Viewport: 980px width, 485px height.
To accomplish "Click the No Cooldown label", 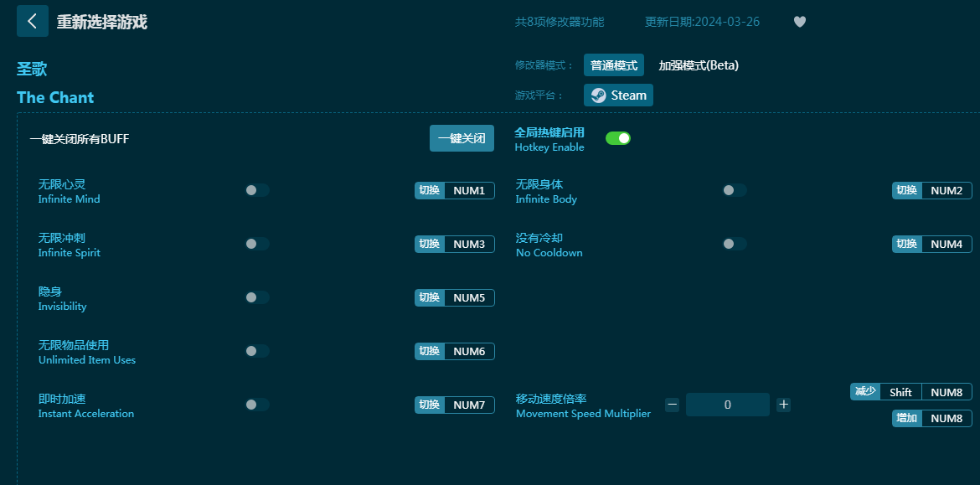I will tap(549, 253).
